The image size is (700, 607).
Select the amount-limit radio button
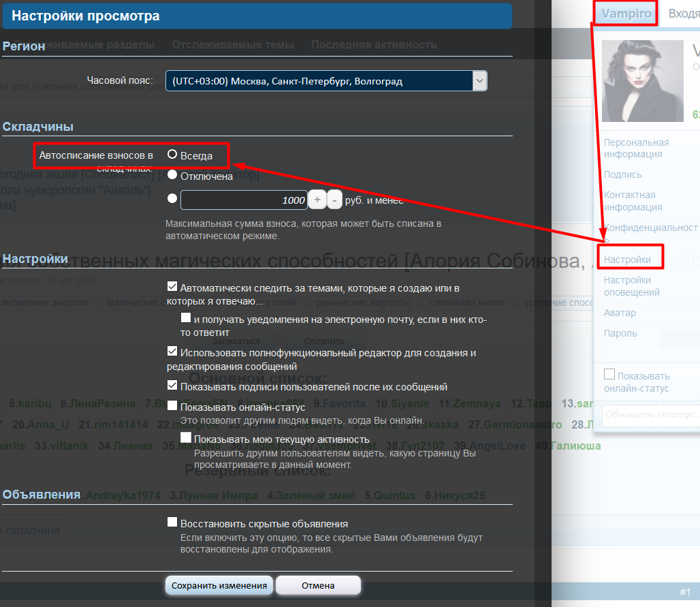click(172, 199)
